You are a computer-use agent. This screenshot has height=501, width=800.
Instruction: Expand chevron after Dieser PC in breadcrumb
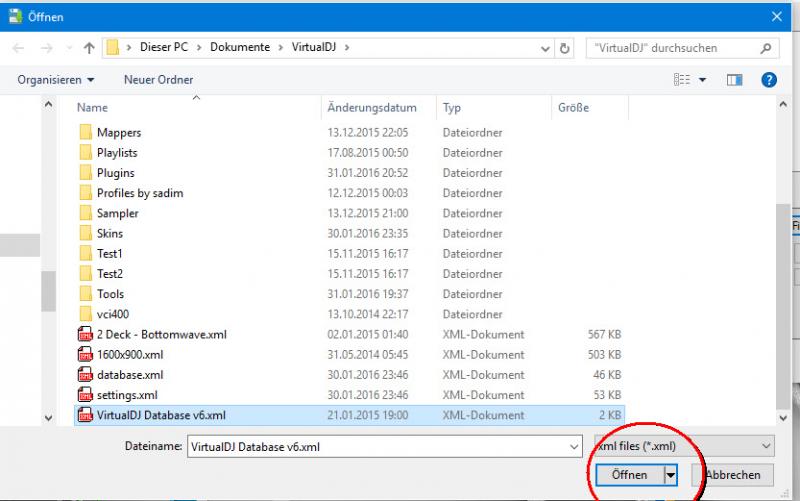[x=199, y=47]
